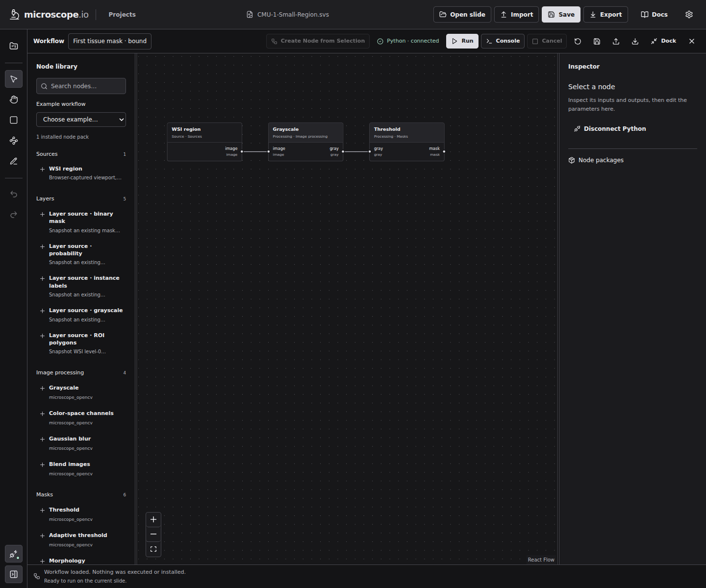This screenshot has height=588, width=706.
Task: Select the rectangle tool
Action: pyautogui.click(x=14, y=120)
